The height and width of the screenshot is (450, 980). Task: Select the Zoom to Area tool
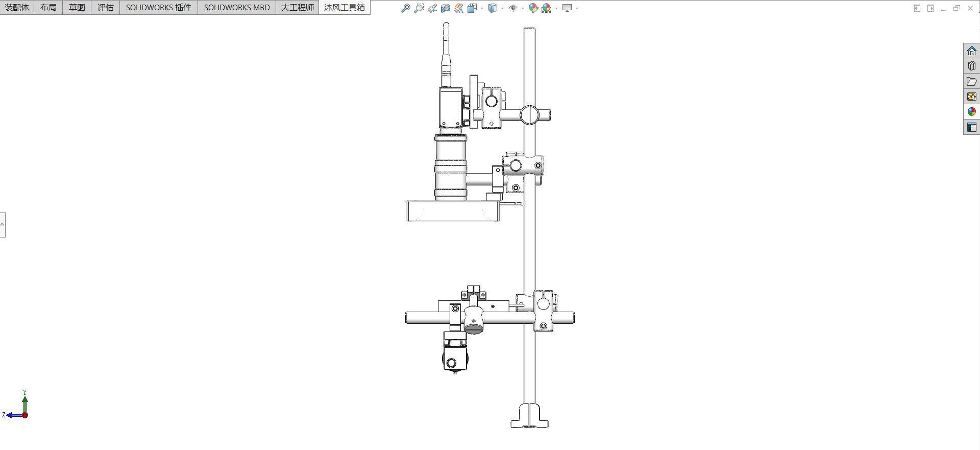[x=419, y=8]
